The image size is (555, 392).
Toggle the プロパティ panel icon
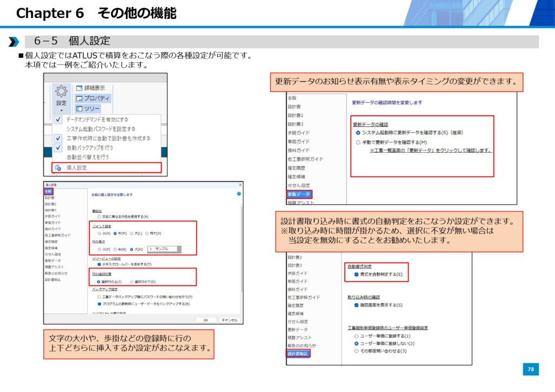(x=79, y=99)
